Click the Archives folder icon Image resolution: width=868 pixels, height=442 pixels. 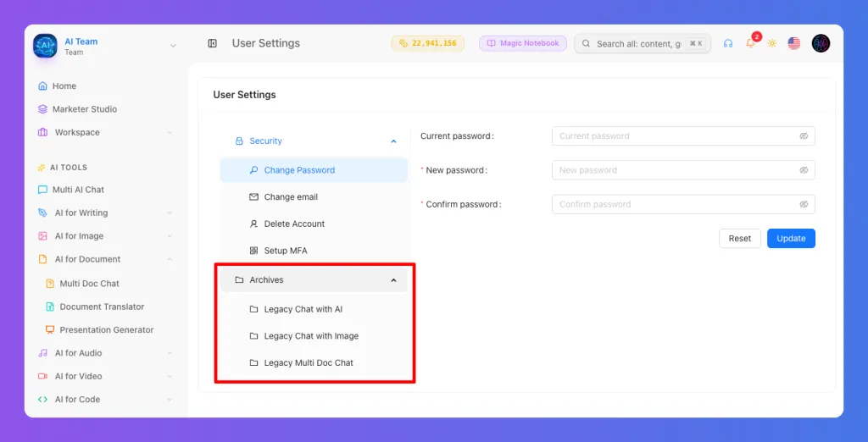pos(239,280)
